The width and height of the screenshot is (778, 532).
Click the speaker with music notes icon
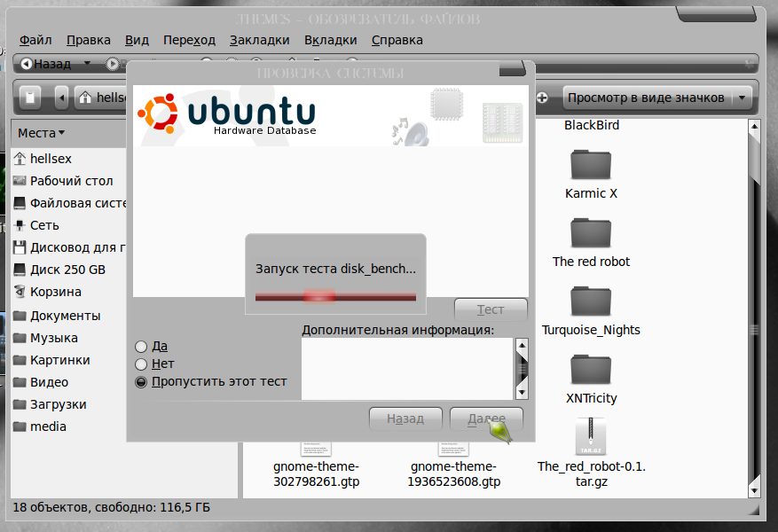point(410,132)
